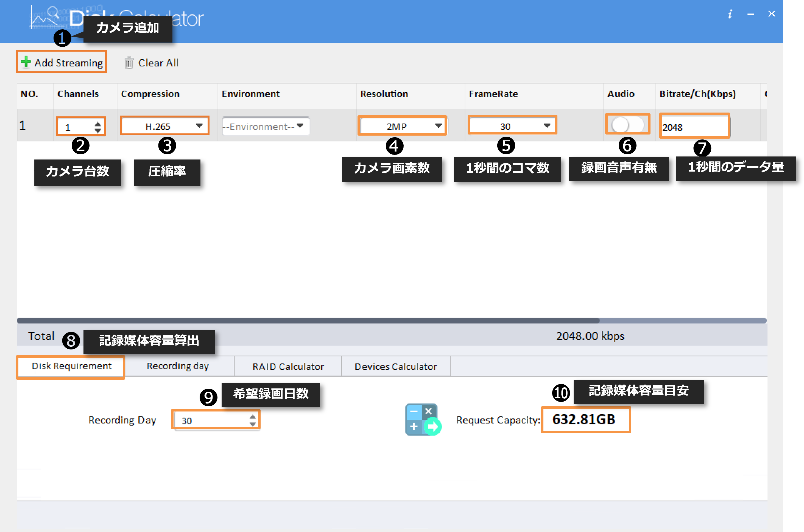
Task: Switch to the Recording day tab
Action: [x=177, y=366]
